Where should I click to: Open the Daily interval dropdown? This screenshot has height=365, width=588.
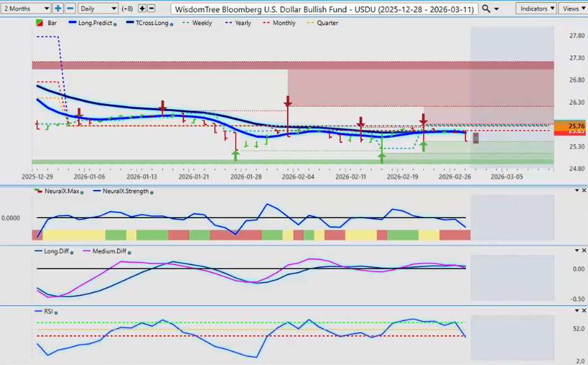click(98, 9)
